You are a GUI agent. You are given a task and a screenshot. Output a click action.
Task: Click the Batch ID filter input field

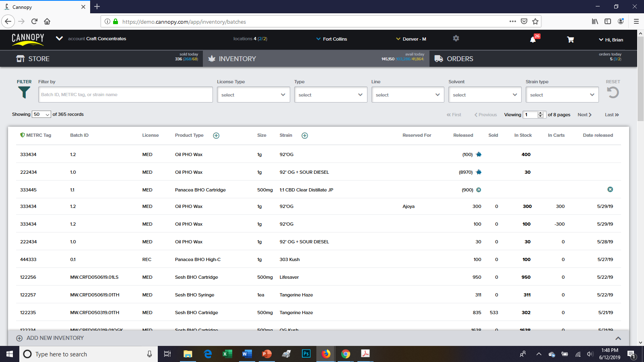125,95
